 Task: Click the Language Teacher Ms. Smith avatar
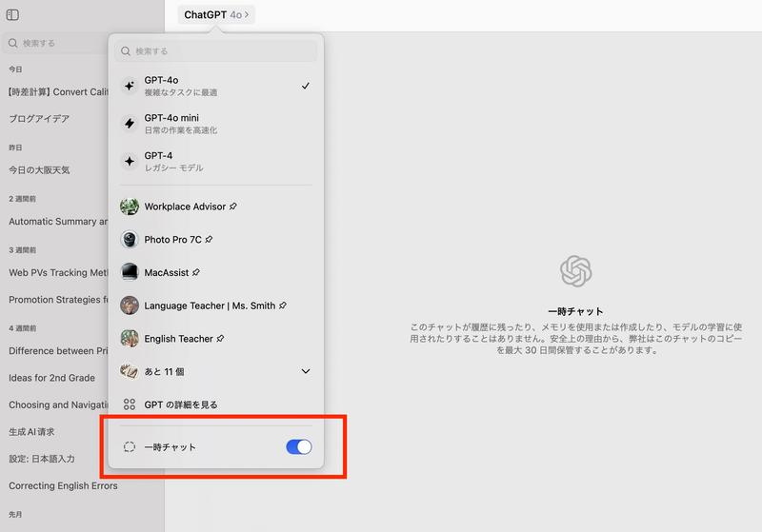[130, 305]
